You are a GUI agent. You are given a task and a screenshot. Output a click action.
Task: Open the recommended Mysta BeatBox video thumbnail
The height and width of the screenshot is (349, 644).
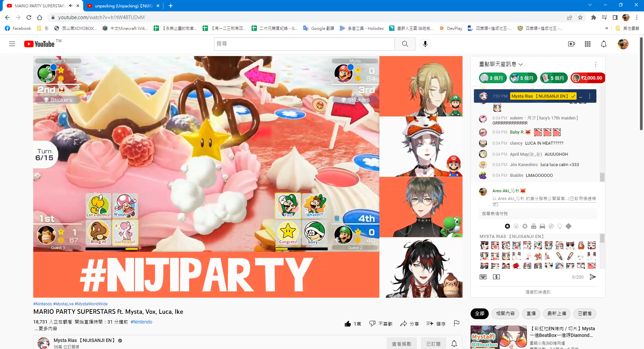click(499, 337)
